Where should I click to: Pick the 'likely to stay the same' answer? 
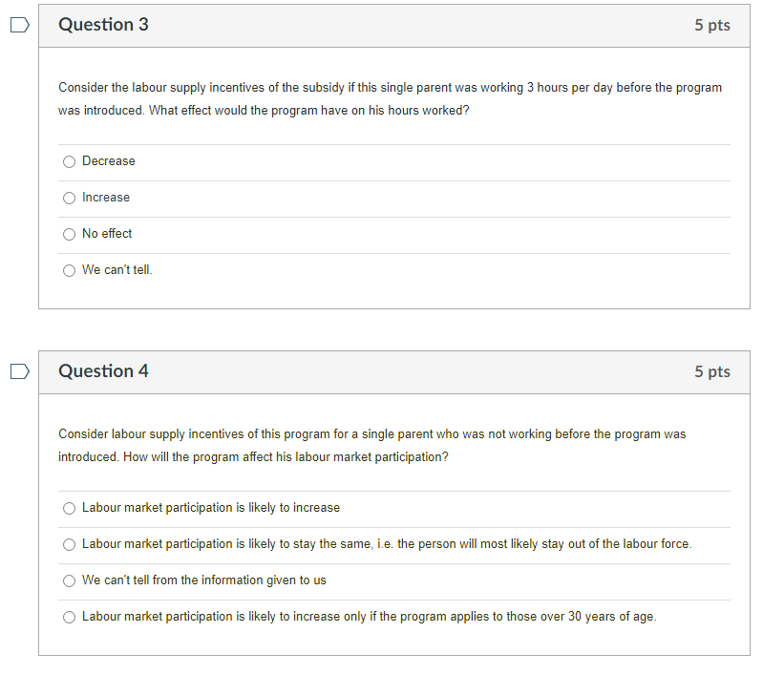pyautogui.click(x=69, y=544)
